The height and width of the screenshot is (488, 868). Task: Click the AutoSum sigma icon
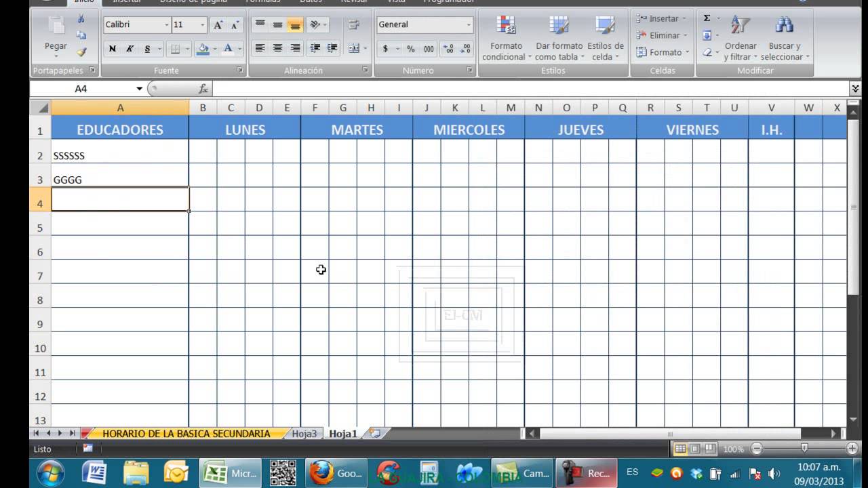click(707, 18)
